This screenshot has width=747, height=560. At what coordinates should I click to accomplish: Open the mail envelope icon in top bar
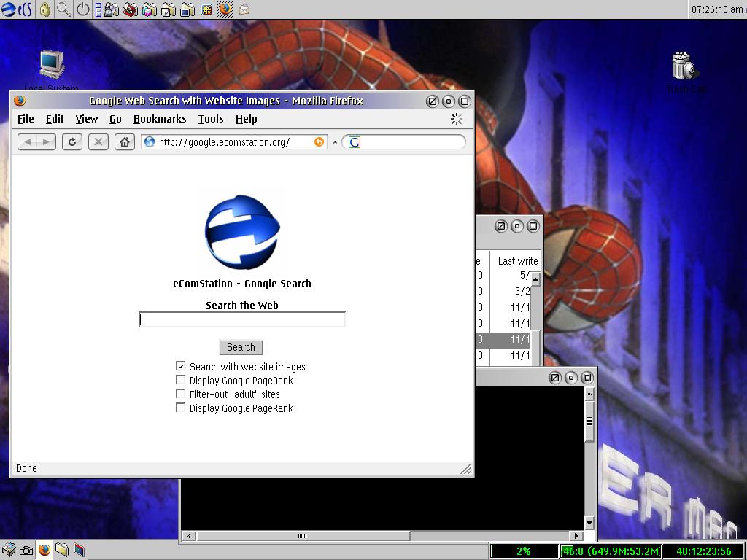pyautogui.click(x=244, y=9)
